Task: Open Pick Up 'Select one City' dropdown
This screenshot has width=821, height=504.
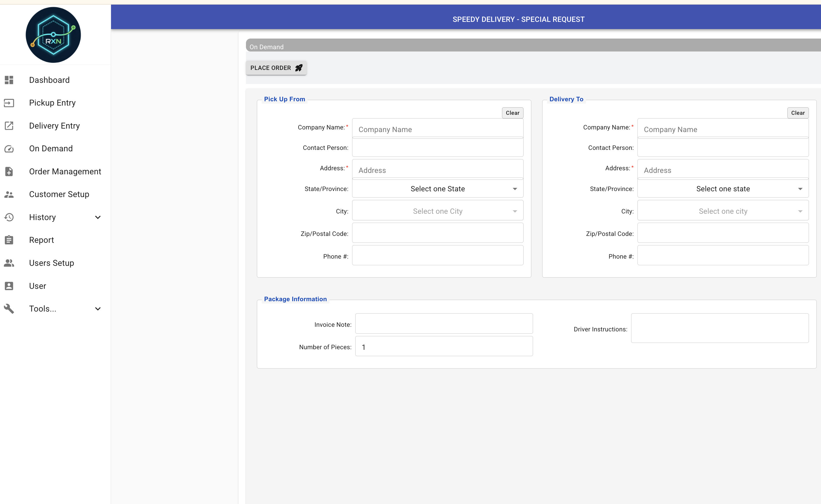Action: [x=437, y=211]
